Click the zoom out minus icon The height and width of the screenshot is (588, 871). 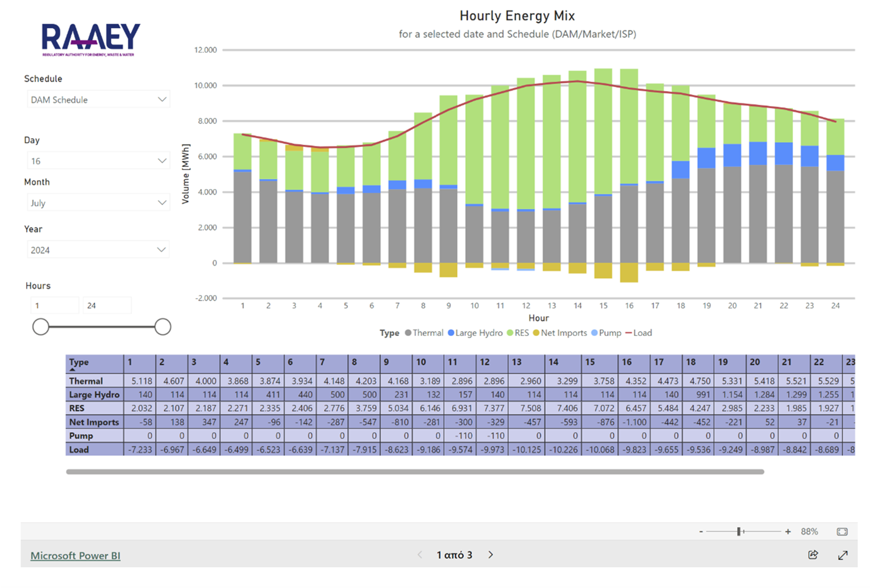(701, 531)
